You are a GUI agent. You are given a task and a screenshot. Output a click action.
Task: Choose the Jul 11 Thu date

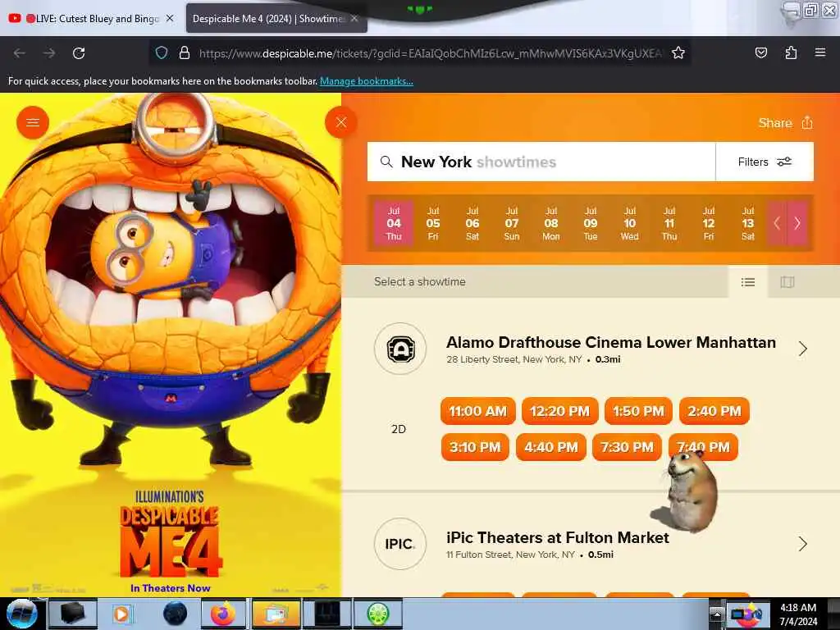coord(669,223)
